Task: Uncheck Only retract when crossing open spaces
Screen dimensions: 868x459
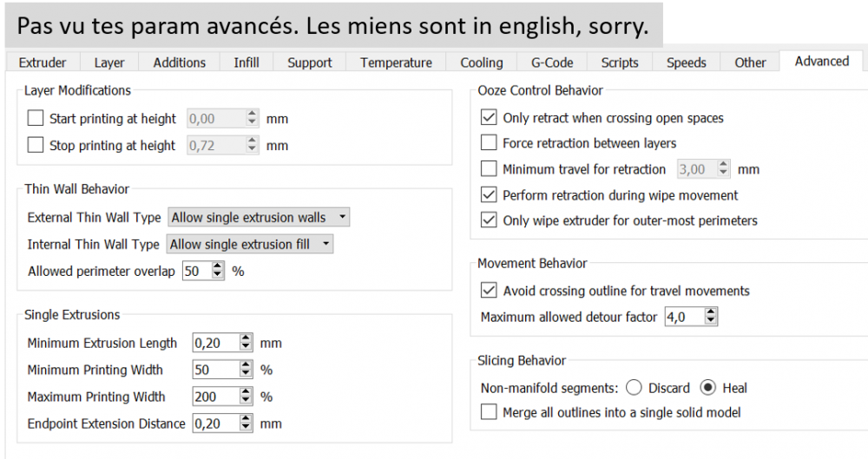Action: (489, 117)
